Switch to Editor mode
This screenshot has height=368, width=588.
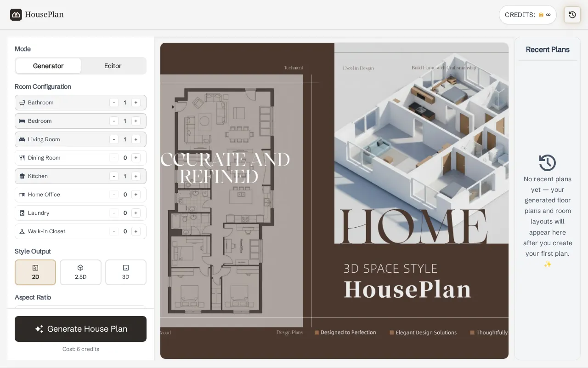(113, 66)
